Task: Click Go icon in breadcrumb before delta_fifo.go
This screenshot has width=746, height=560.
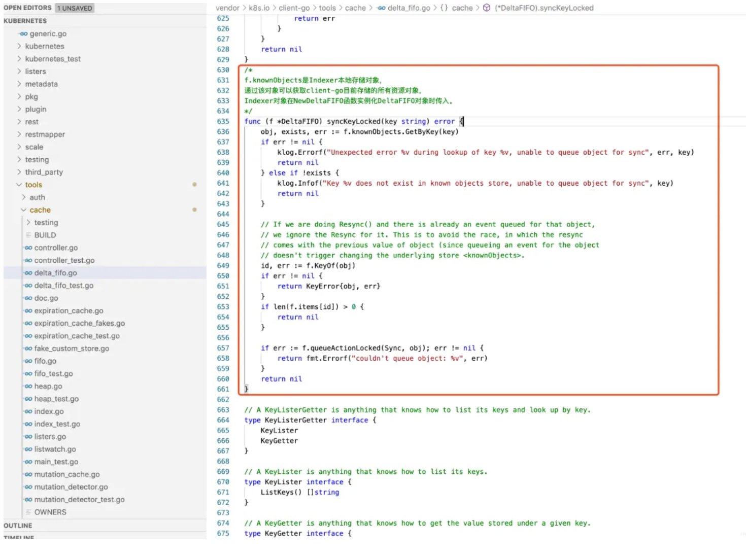Action: (x=381, y=8)
